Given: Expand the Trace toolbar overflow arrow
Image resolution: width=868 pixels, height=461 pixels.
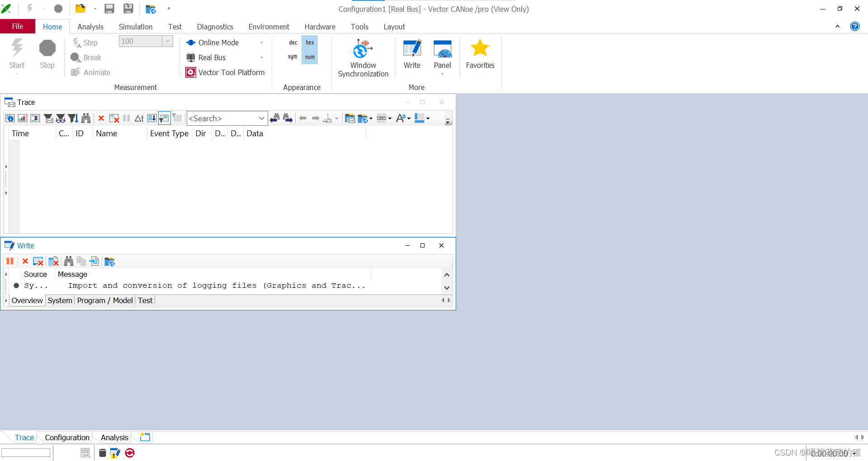Looking at the screenshot, I should (448, 121).
